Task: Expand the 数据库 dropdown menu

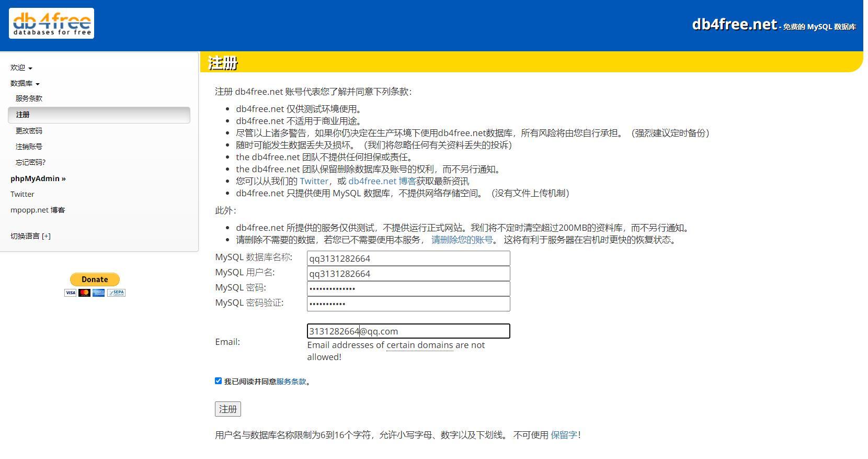Action: (x=25, y=84)
